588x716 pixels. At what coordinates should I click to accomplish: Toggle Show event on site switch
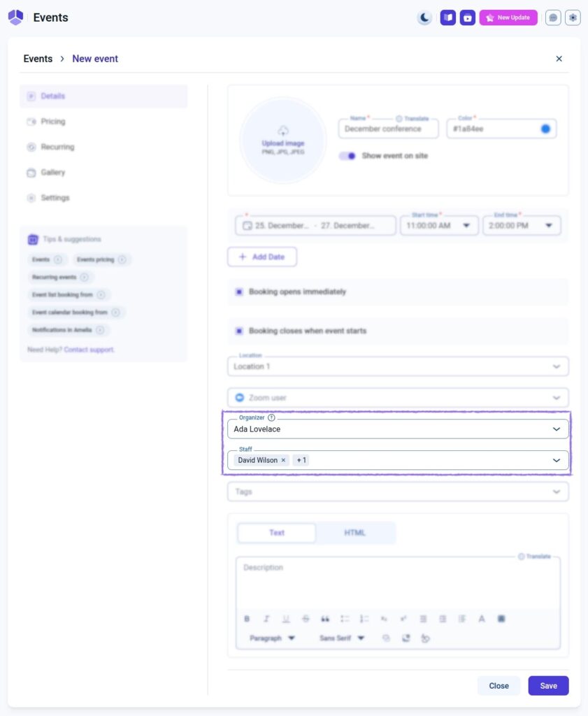347,156
